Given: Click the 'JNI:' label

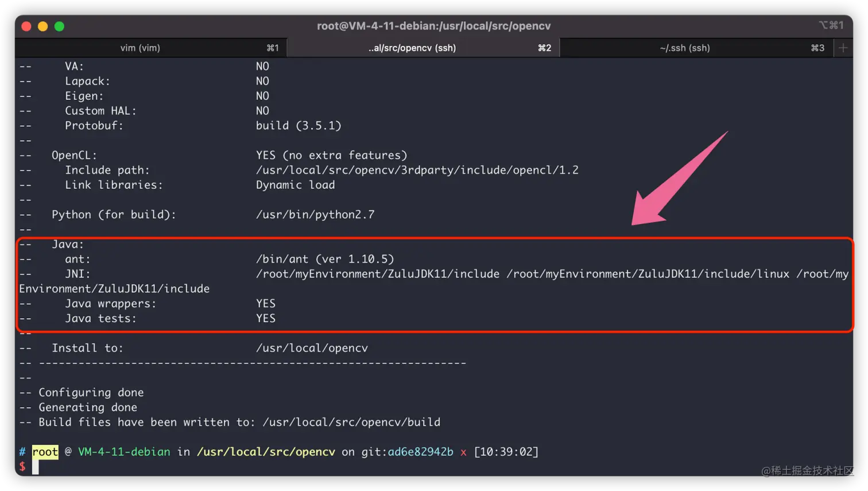Looking at the screenshot, I should pos(77,274).
